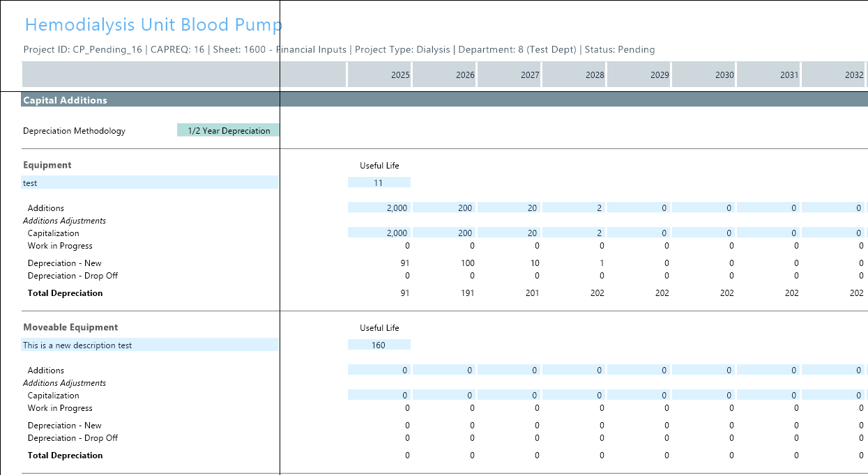
Task: Click Moveable Equipment Additions cell for 2025
Action: 379,370
